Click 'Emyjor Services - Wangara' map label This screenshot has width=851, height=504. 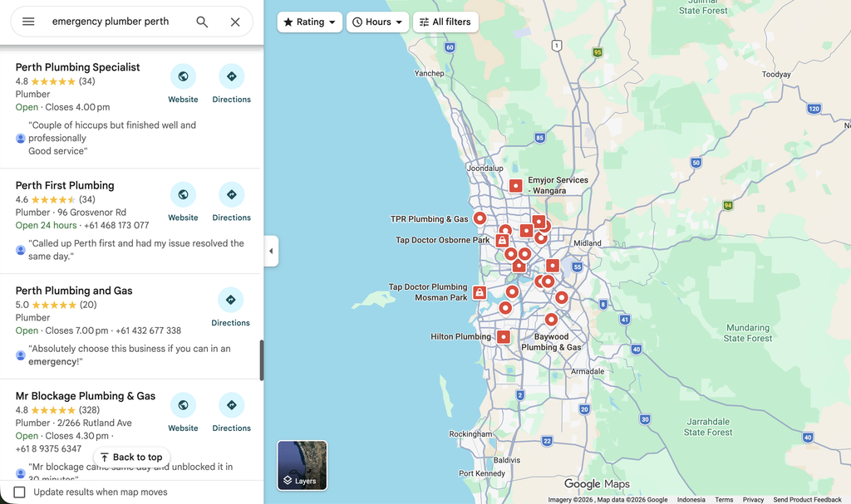pyautogui.click(x=558, y=185)
